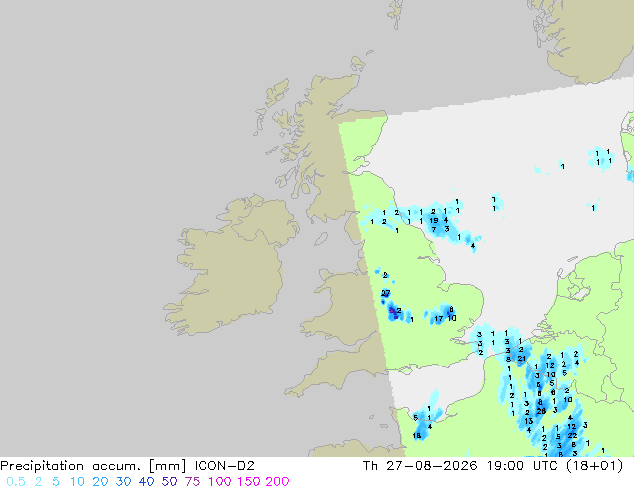This screenshot has width=634, height=490.
Task: Click the '(18+01)' forecast step label
Action: [594, 466]
